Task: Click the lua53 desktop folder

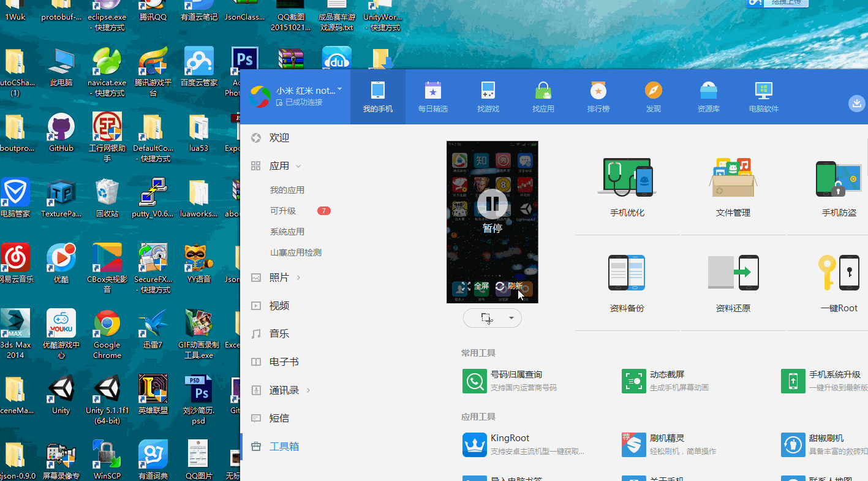Action: point(199,132)
